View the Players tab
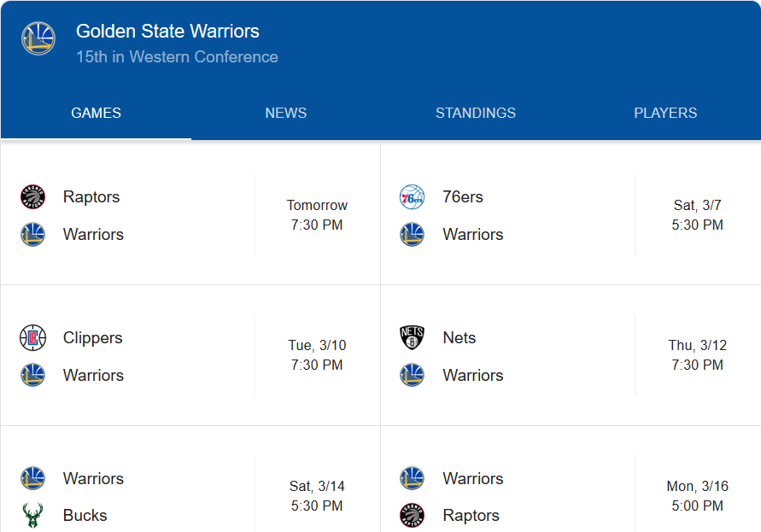Image resolution: width=761 pixels, height=532 pixels. point(665,113)
